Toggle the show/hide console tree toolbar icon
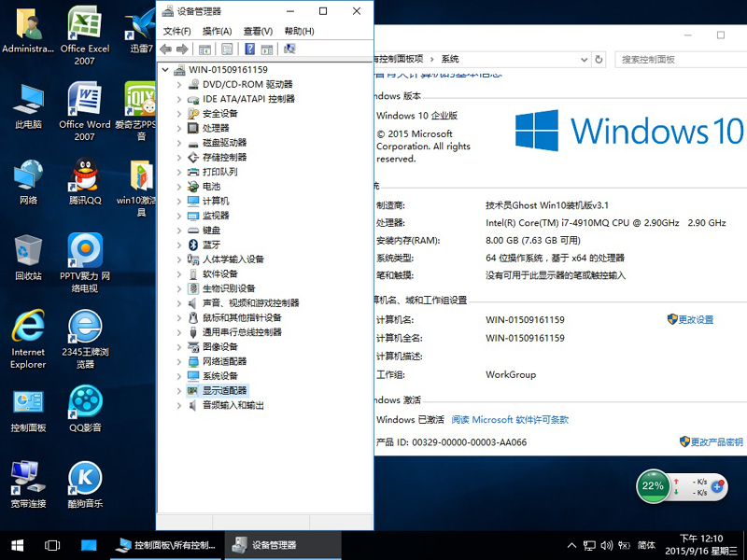The image size is (747, 560). coord(204,49)
